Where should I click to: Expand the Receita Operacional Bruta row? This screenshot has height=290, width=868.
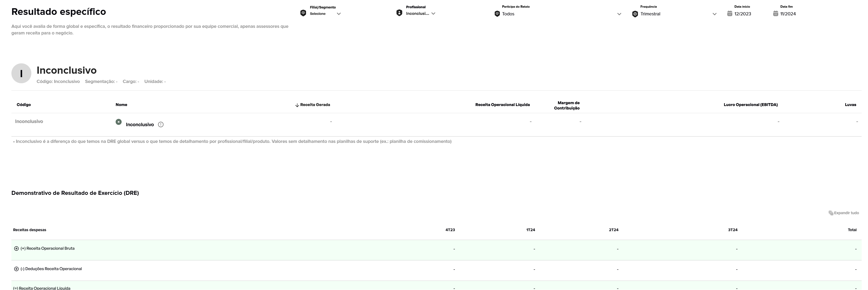pos(16,249)
